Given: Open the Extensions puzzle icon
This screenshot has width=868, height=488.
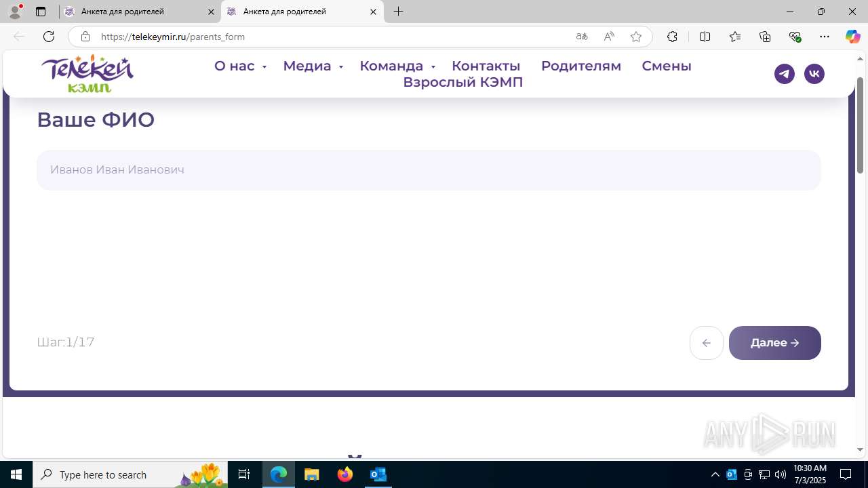Looking at the screenshot, I should click(672, 37).
